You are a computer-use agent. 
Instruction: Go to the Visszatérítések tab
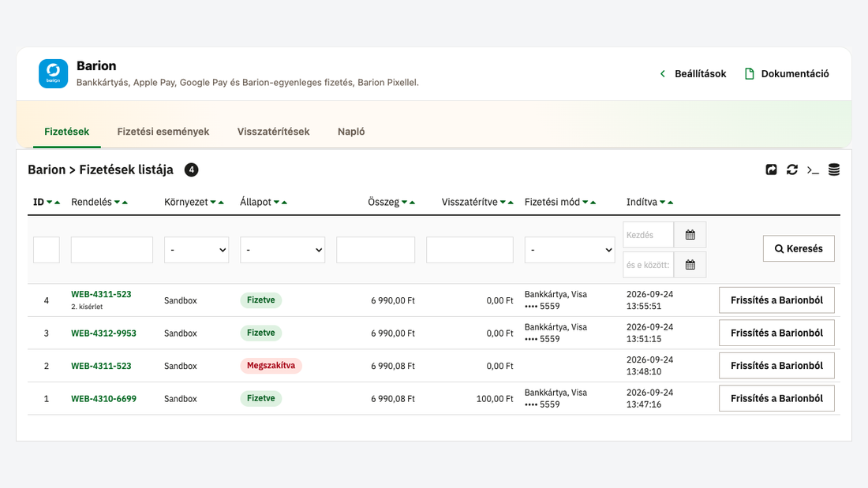pyautogui.click(x=274, y=132)
